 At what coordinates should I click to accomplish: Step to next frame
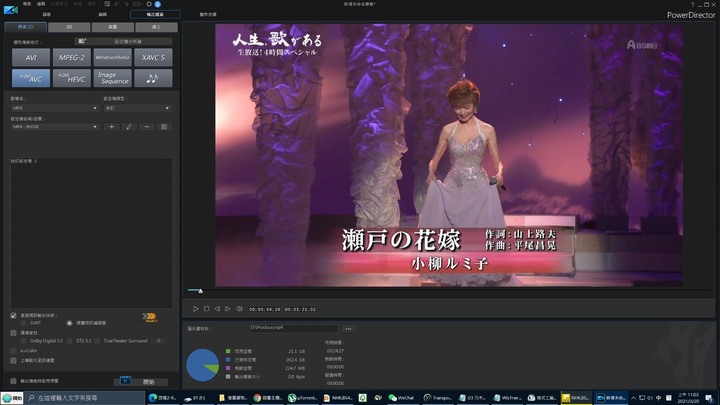pos(228,309)
